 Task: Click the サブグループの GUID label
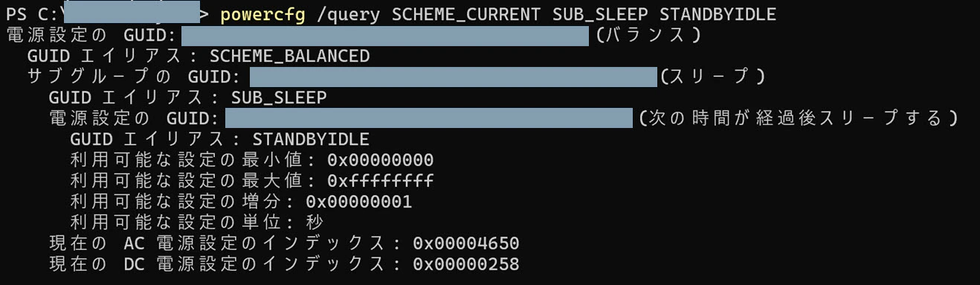(x=134, y=77)
